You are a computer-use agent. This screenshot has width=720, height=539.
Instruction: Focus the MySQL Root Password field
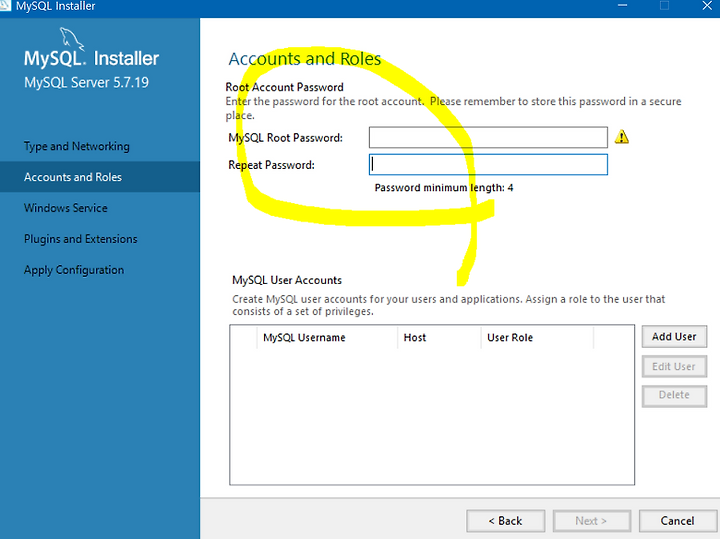[488, 137]
